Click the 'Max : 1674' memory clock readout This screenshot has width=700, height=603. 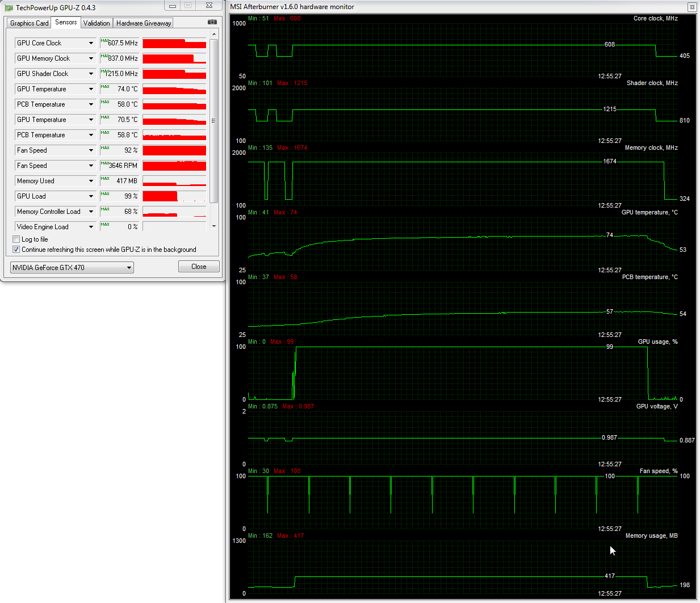(x=292, y=147)
